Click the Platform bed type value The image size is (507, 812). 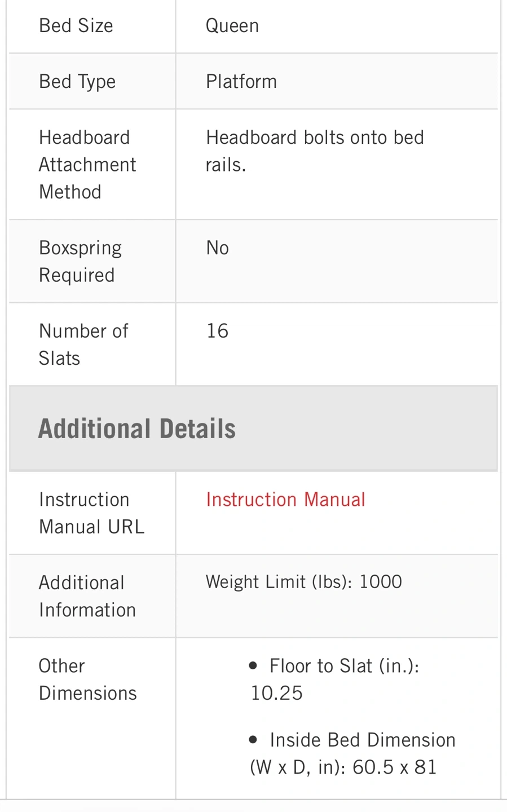241,82
